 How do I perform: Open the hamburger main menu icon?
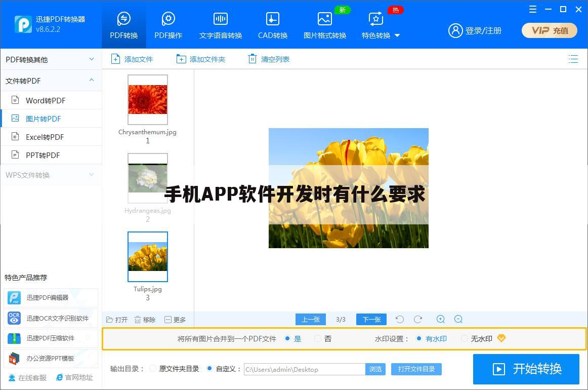tap(532, 10)
